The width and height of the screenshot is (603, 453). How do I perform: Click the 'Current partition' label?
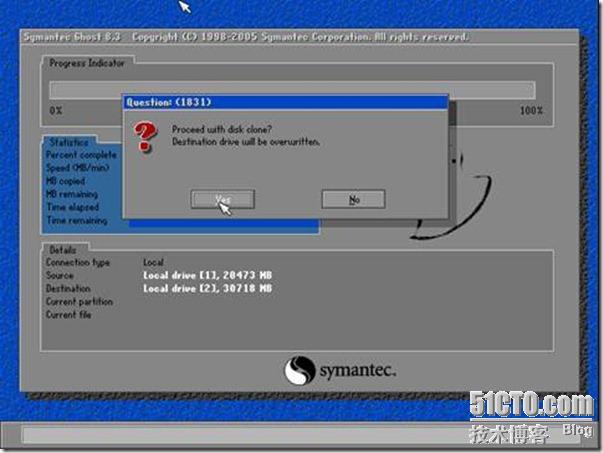(80, 301)
